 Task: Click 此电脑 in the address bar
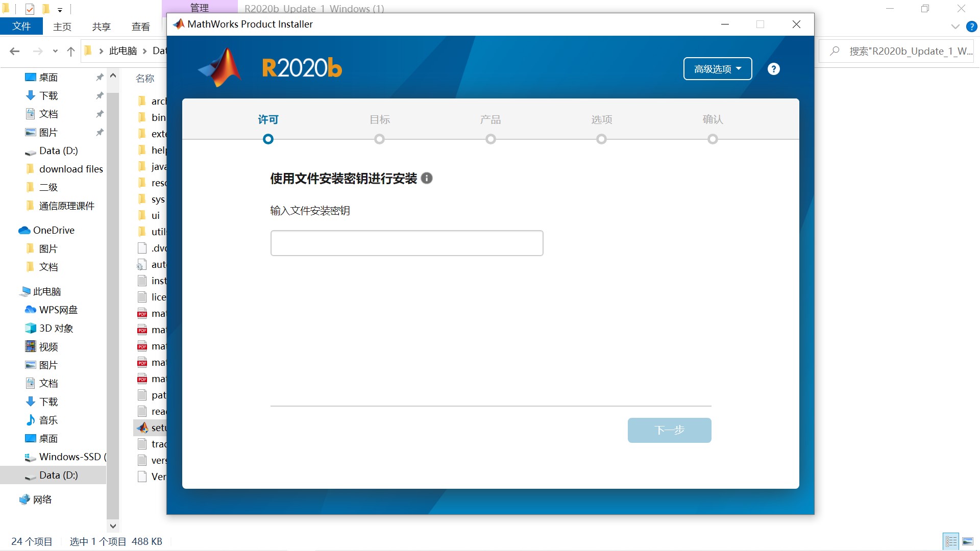click(123, 51)
